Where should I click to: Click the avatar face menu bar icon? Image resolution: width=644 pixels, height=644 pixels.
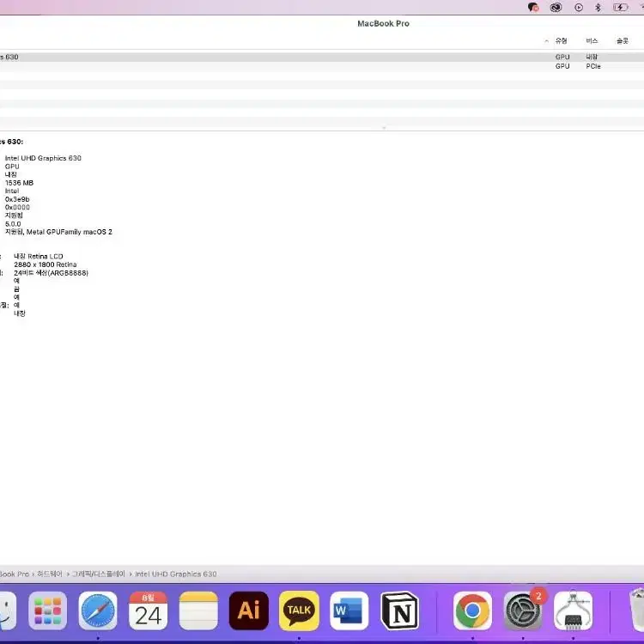coord(533,8)
